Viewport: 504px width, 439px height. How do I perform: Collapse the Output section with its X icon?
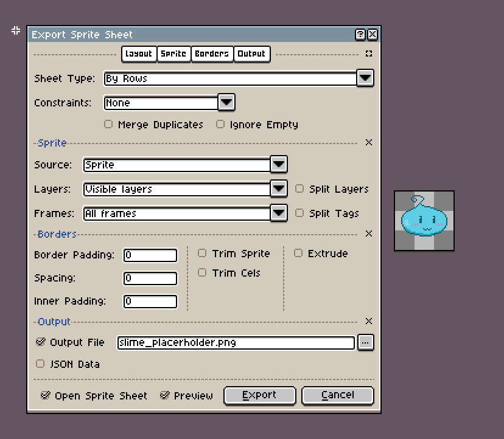[x=368, y=321]
